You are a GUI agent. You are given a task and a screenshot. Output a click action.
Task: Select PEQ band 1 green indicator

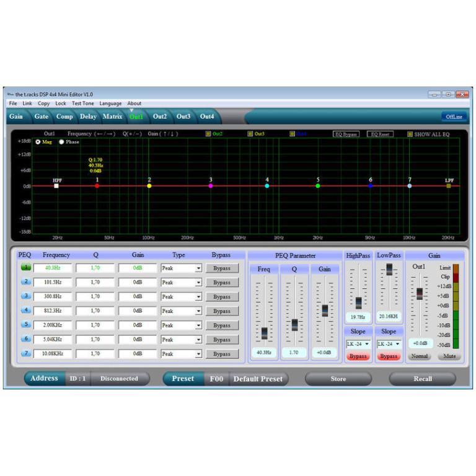tap(26, 267)
